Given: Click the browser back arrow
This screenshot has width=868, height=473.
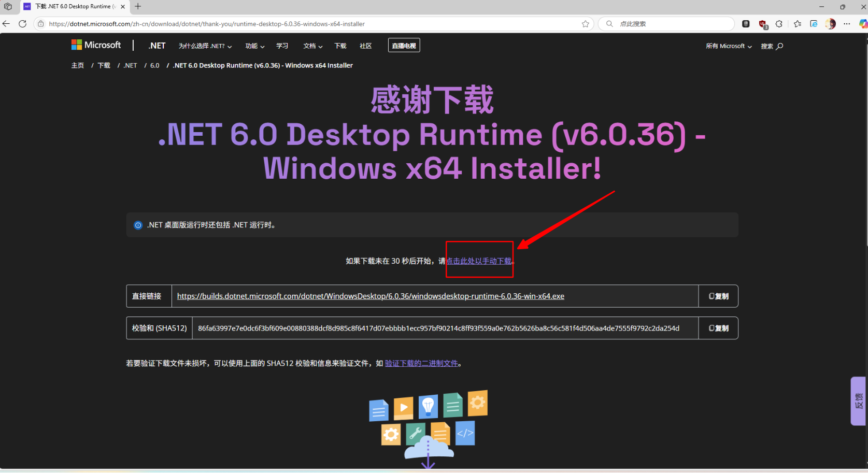Looking at the screenshot, I should point(6,24).
